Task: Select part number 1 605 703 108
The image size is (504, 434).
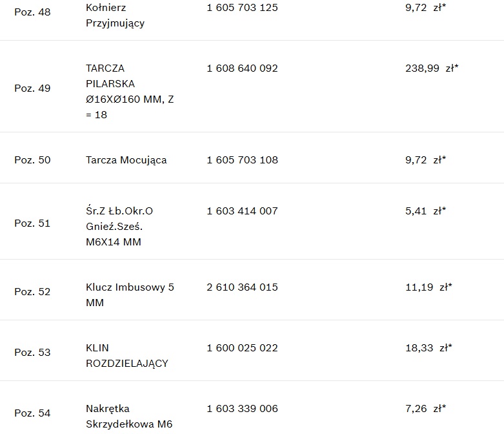Action: tap(242, 160)
